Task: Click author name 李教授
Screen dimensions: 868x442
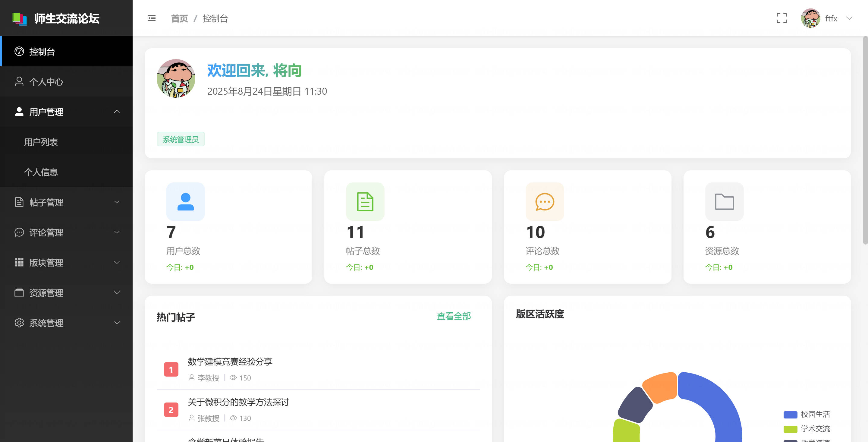Action: point(208,378)
